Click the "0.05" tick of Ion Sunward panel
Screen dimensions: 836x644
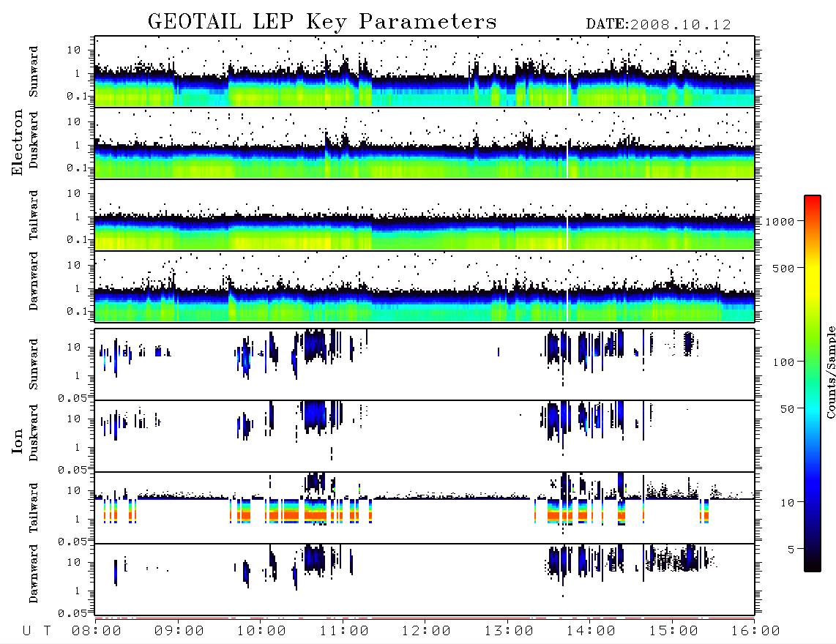pyautogui.click(x=72, y=398)
